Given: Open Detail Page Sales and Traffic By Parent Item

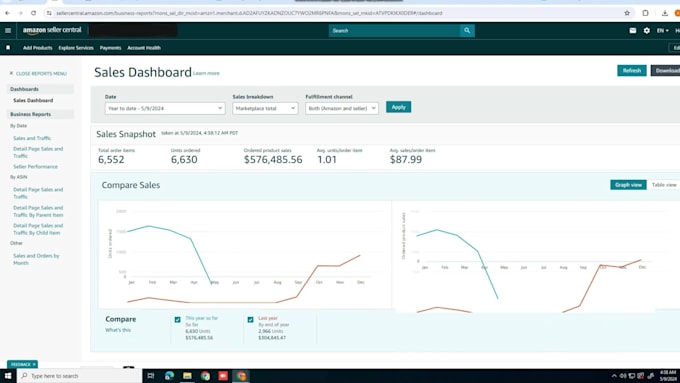Looking at the screenshot, I should 38,211.
